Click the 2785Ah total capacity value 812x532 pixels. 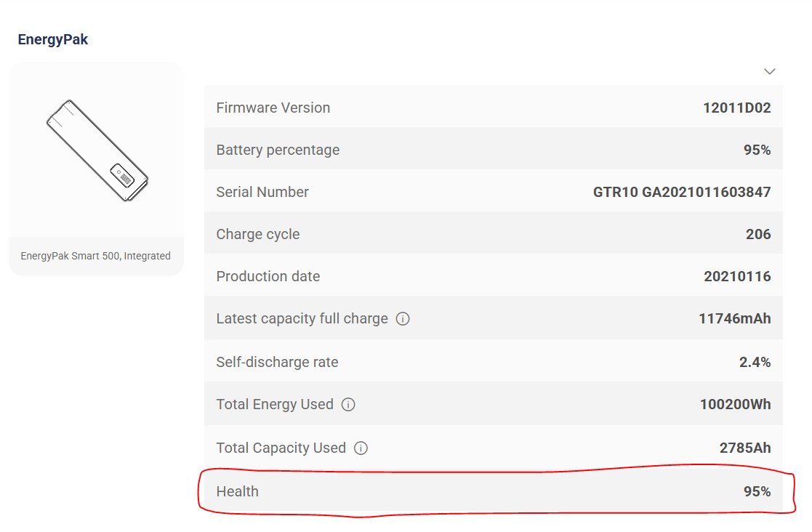click(x=744, y=448)
